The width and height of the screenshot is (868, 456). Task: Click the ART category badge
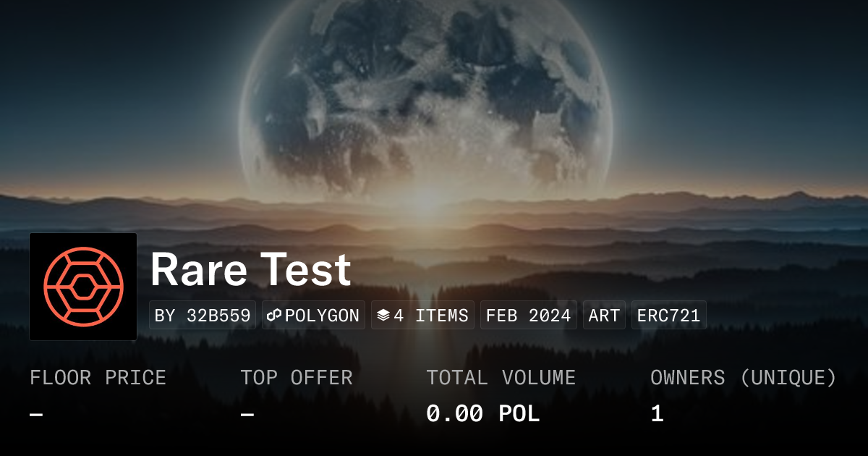tap(604, 316)
